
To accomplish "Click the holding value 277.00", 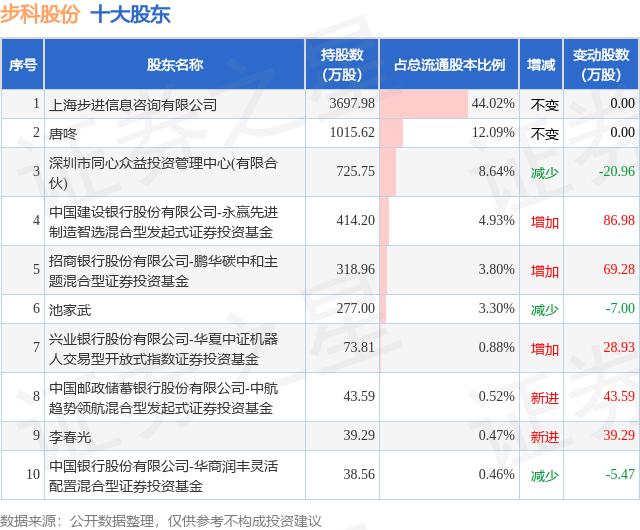I will [356, 308].
